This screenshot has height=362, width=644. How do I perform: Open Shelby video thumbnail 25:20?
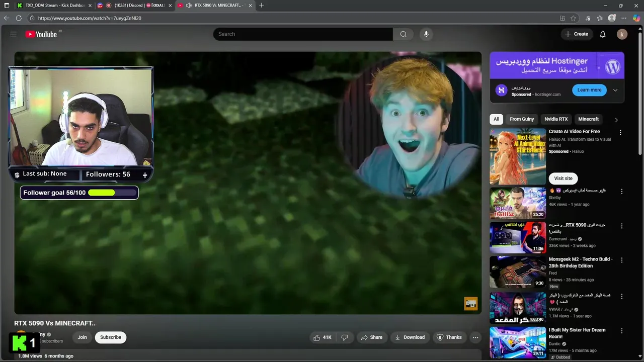(518, 203)
